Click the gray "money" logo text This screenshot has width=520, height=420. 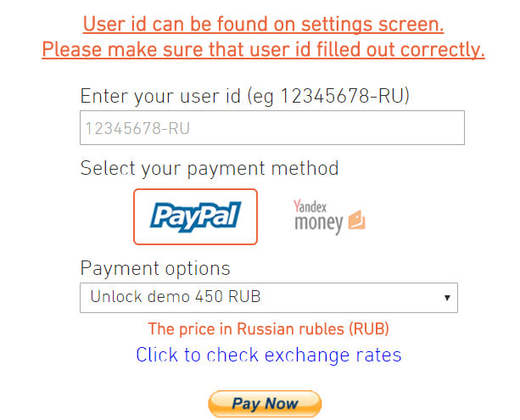tap(319, 224)
